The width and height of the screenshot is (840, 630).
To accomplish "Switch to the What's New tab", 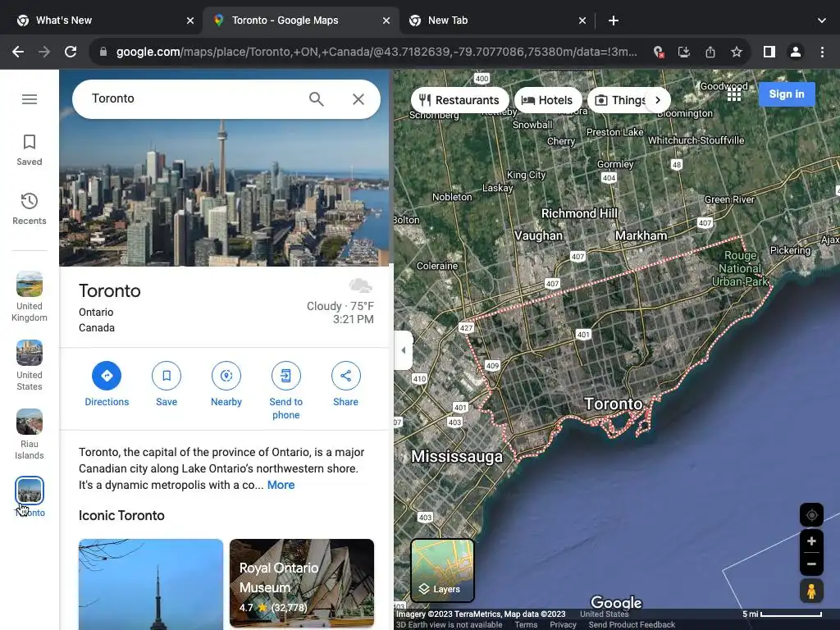I will 102,21.
